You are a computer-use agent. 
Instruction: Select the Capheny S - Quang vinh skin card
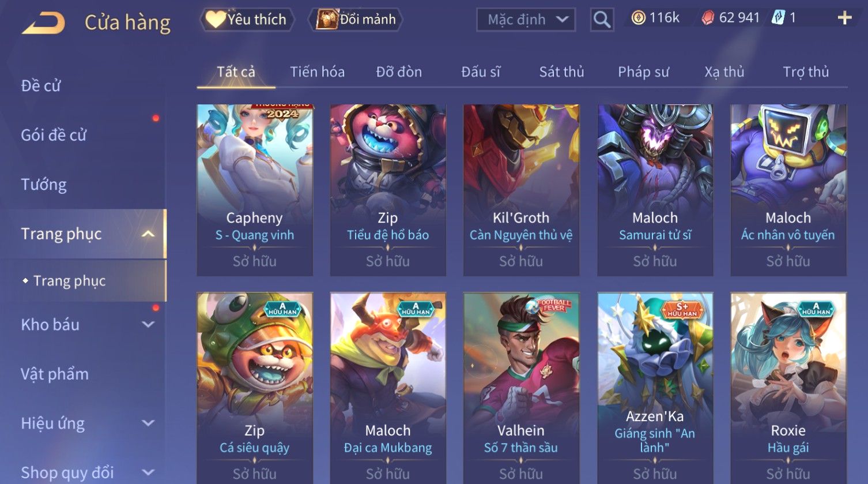coord(254,190)
